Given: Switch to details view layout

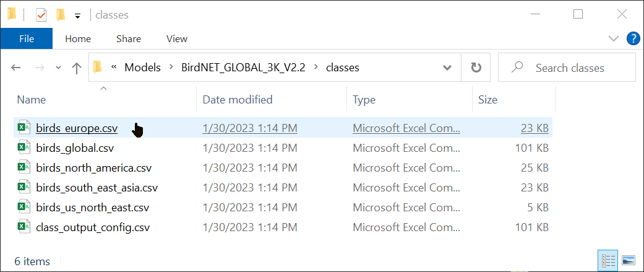Looking at the screenshot, I should coord(608,260).
